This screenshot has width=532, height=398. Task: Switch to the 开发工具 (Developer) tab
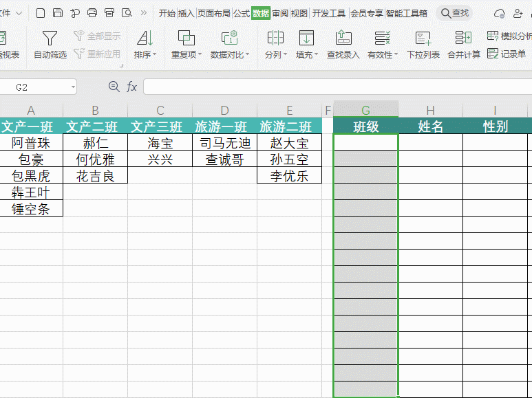329,13
